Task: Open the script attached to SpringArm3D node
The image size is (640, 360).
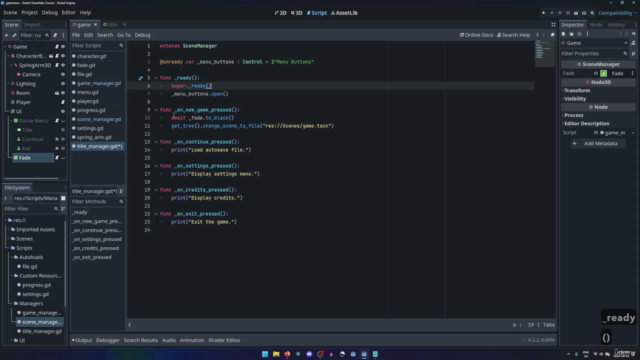Action: (57, 65)
